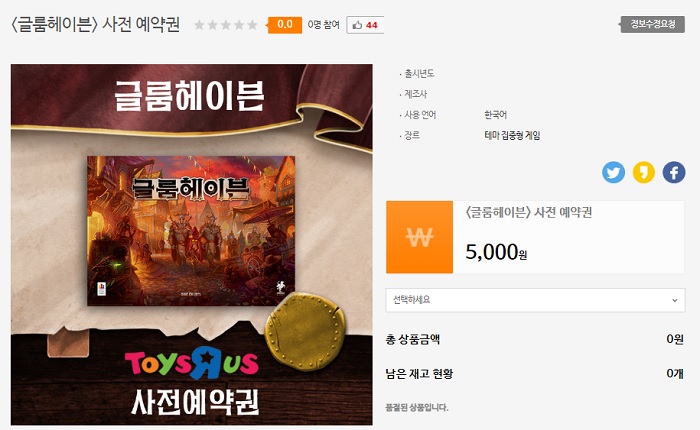Share the product on Twitter
Screen dimensions: 700x430
(x=613, y=172)
